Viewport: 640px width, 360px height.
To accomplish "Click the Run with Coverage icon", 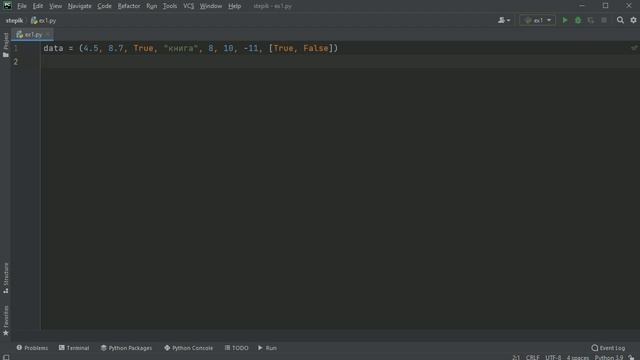I will pyautogui.click(x=591, y=20).
